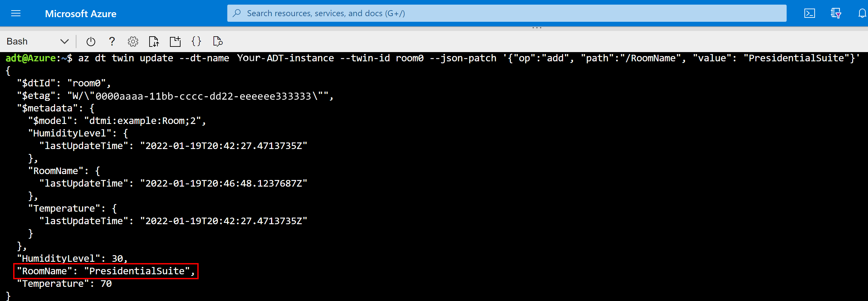Click the Microsoft Azure home link
Image resolution: width=868 pixels, height=301 pixels.
[80, 14]
